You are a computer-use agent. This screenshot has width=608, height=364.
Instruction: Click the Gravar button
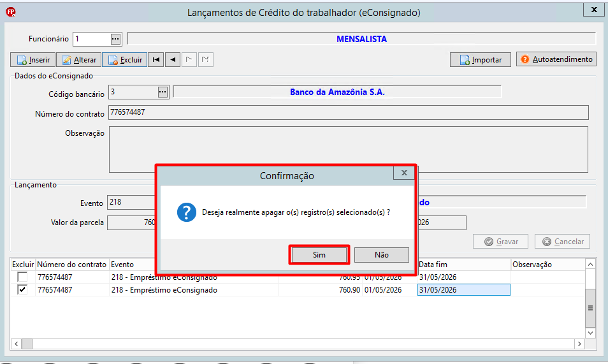[500, 242]
